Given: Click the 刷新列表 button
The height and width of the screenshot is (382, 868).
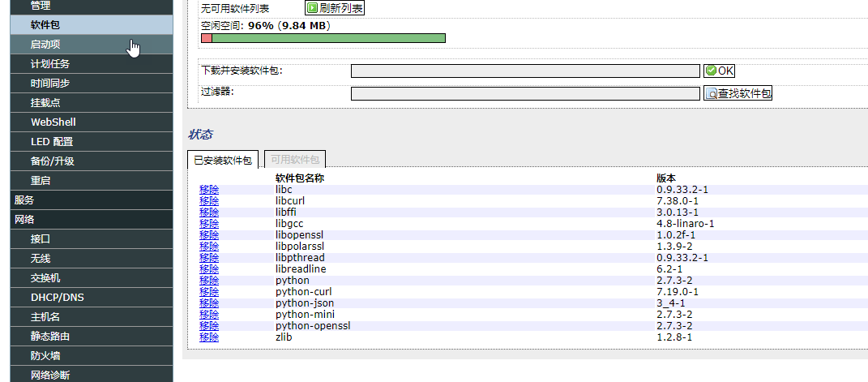Looking at the screenshot, I should [335, 8].
